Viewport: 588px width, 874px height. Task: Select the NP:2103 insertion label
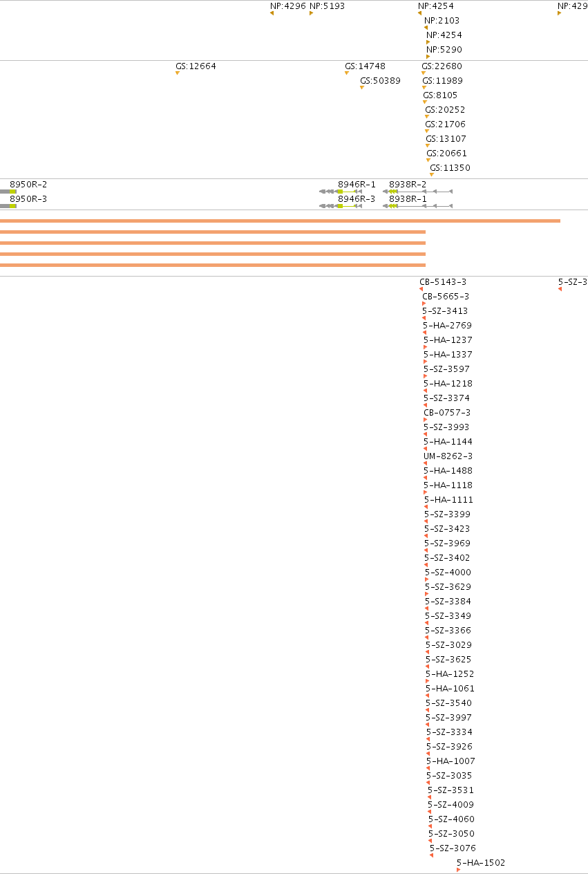click(x=442, y=21)
